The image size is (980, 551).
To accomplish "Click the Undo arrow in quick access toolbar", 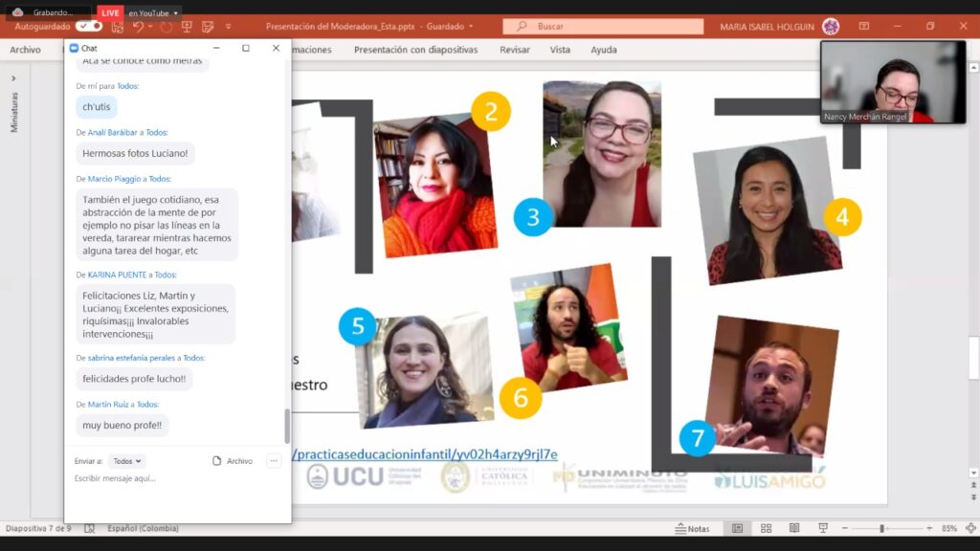I will pyautogui.click(x=139, y=27).
